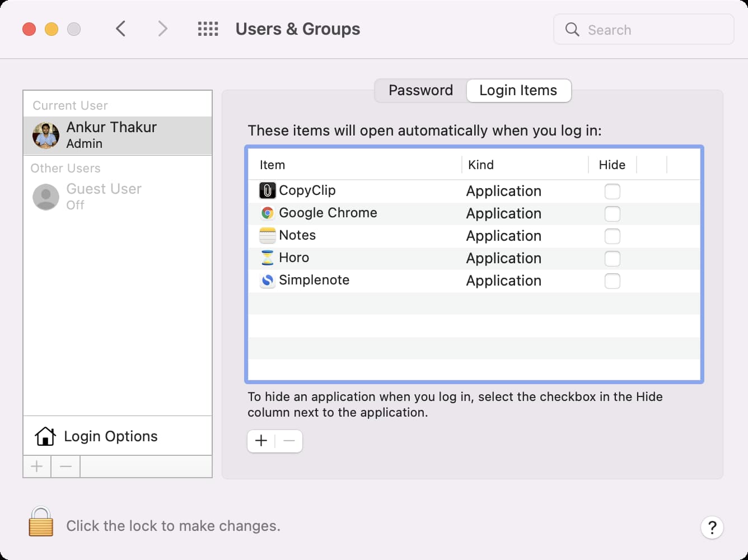This screenshot has height=560, width=748.
Task: Remove user with sidebar minus button
Action: 66,466
